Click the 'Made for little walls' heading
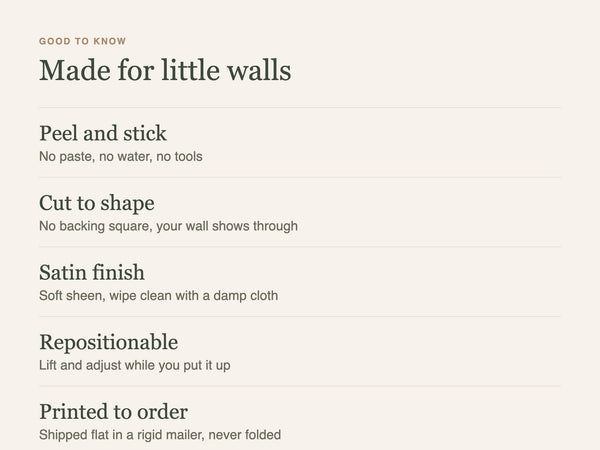 (165, 70)
